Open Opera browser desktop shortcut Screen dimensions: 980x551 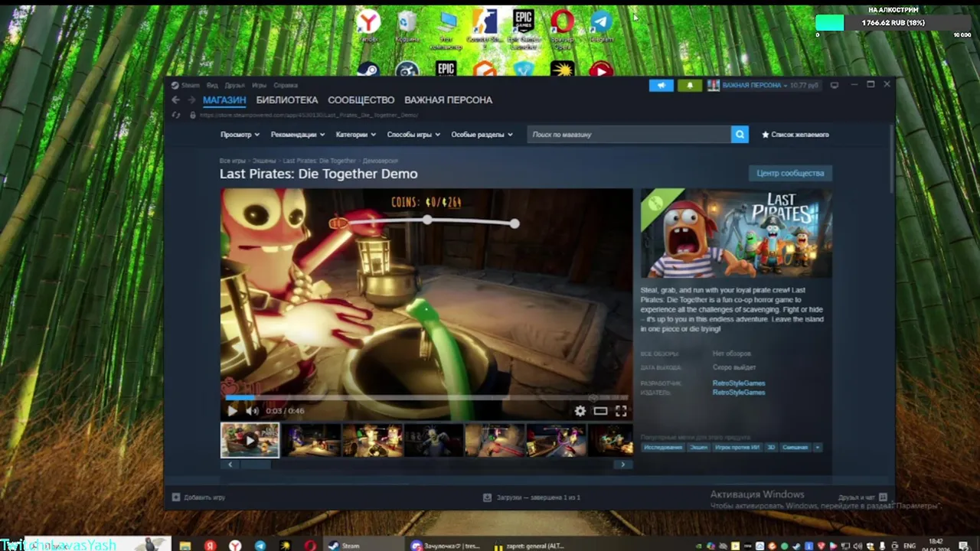[x=563, y=29]
